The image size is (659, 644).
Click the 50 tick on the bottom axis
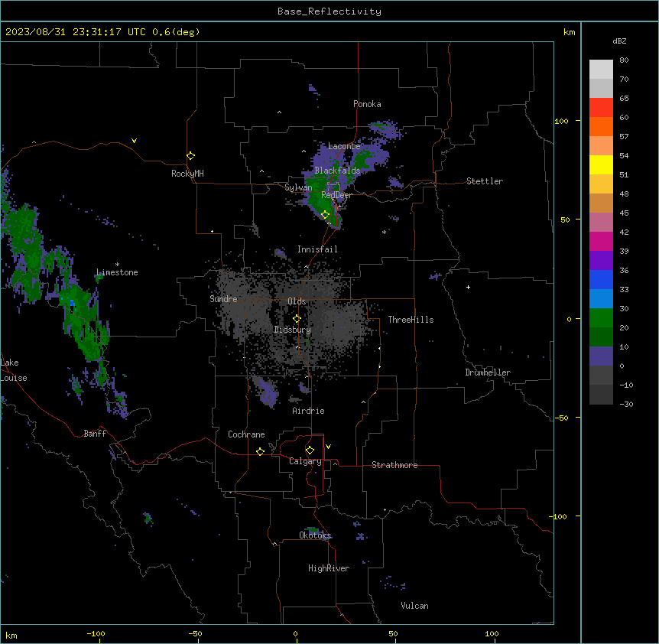[393, 633]
